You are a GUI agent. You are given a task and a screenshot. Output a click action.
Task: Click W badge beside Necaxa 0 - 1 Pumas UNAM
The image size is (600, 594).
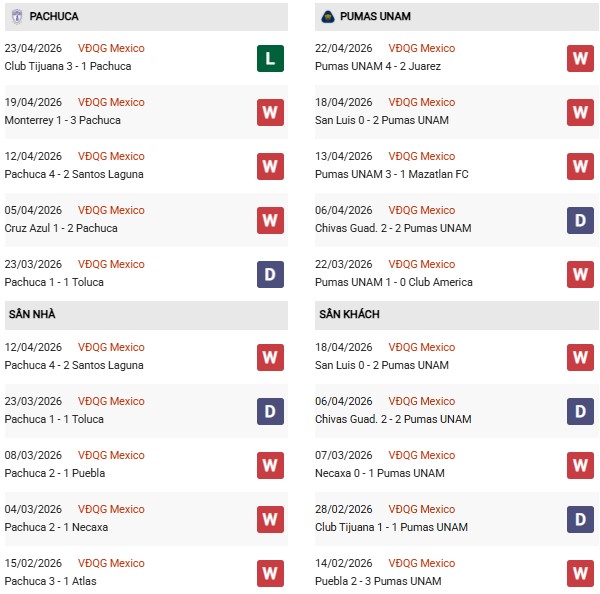tap(580, 465)
